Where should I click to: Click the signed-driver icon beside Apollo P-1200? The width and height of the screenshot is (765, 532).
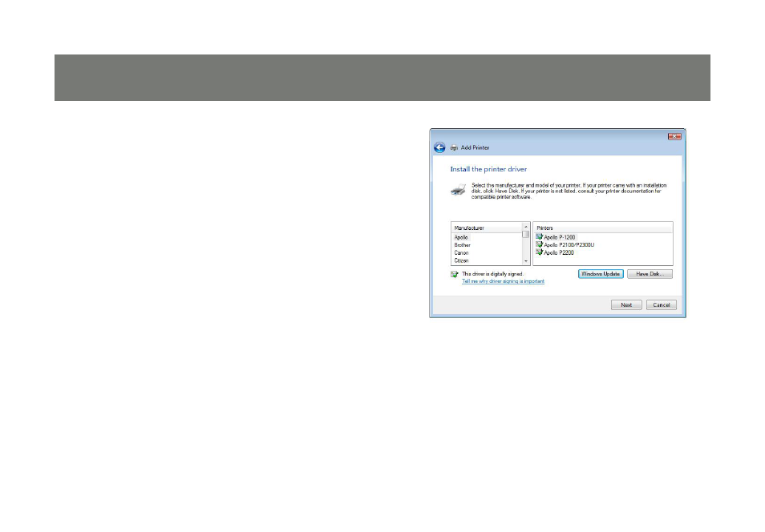pyautogui.click(x=539, y=237)
